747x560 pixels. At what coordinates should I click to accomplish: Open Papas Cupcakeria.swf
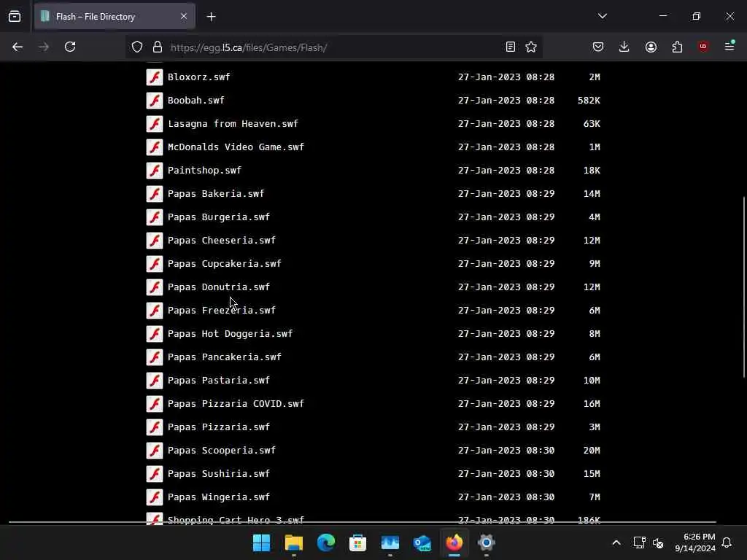pyautogui.click(x=225, y=264)
